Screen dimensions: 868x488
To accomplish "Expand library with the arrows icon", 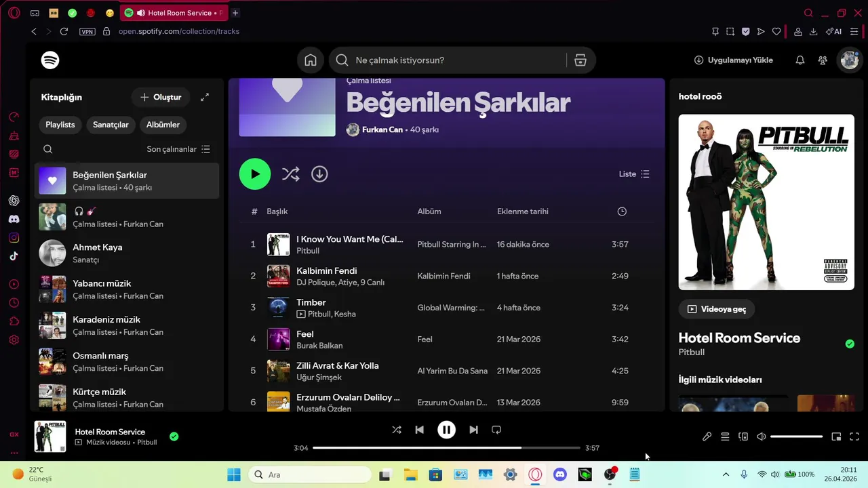I will (x=205, y=97).
